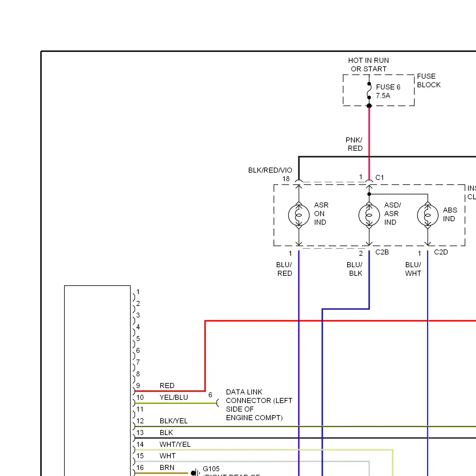Select the 'FUSE BLOCK' label
The image size is (476, 476).
(x=429, y=81)
